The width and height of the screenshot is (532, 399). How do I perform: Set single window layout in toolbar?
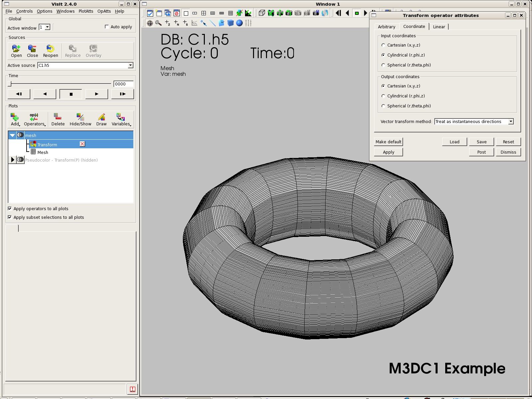(x=186, y=13)
